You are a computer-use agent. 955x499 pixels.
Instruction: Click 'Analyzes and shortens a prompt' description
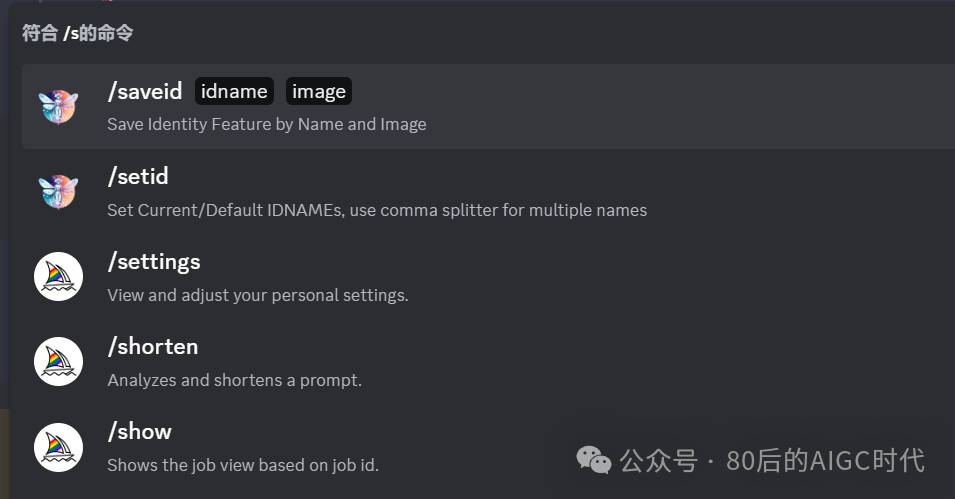[234, 380]
